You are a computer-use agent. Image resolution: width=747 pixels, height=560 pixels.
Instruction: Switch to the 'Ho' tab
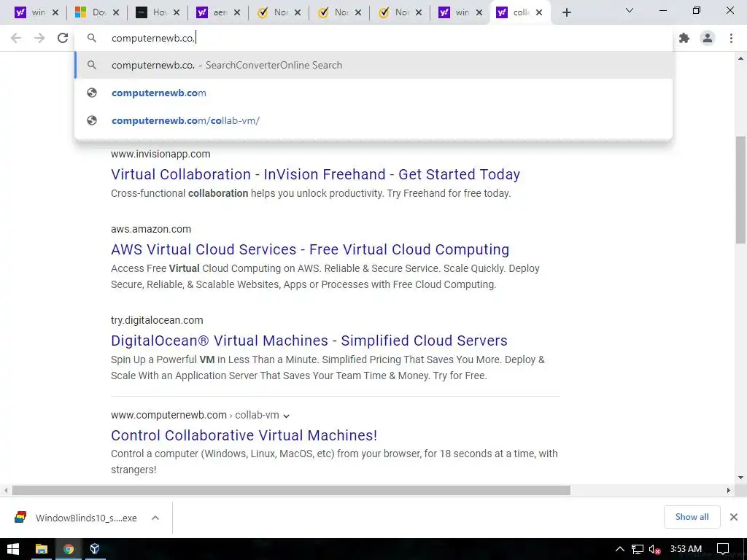click(x=152, y=12)
